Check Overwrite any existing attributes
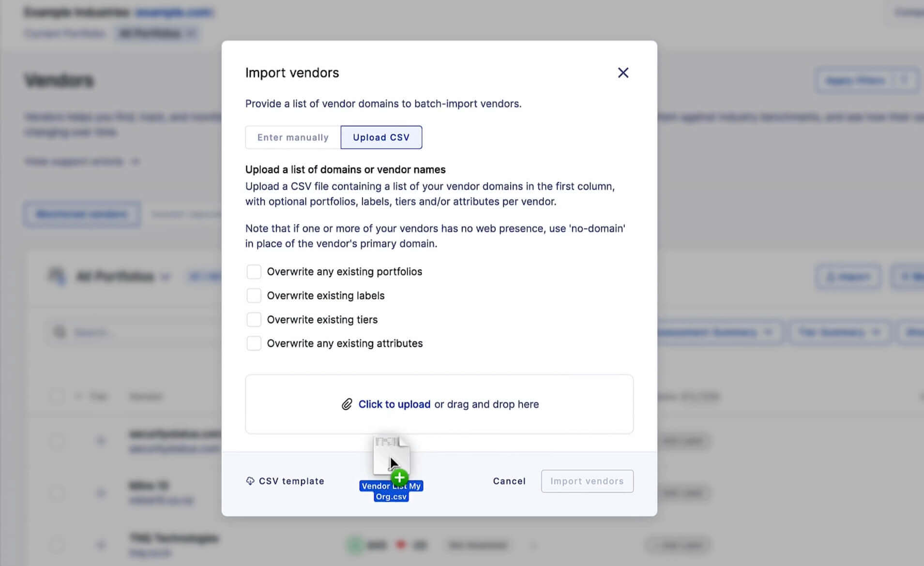The height and width of the screenshot is (566, 924). coord(254,343)
